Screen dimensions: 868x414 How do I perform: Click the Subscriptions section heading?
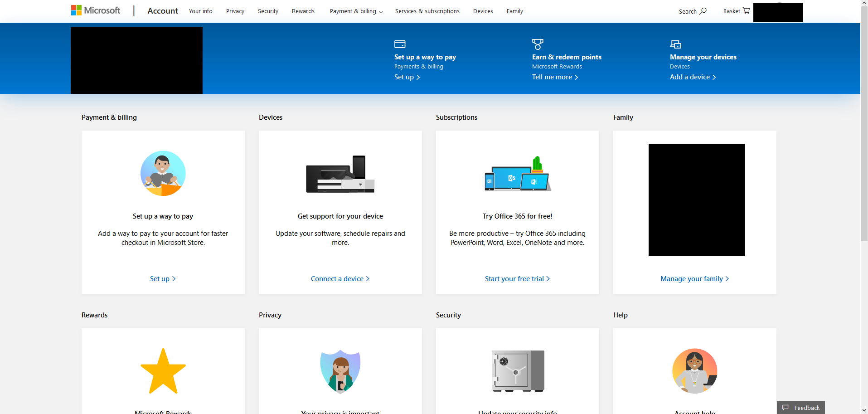pos(456,117)
